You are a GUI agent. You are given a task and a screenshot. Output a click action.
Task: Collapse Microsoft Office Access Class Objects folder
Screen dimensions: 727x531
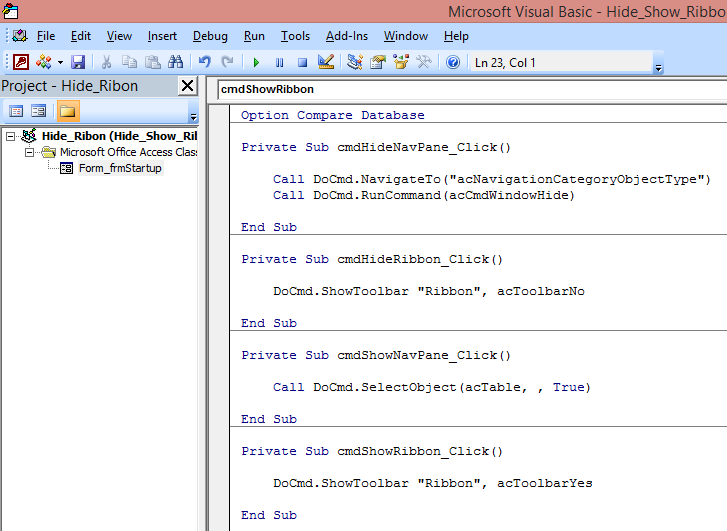tap(29, 152)
